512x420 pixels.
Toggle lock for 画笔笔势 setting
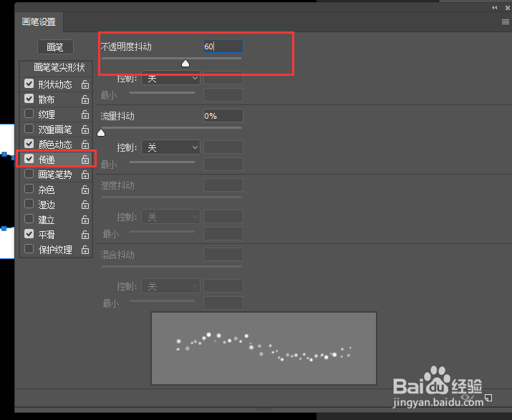click(x=85, y=175)
